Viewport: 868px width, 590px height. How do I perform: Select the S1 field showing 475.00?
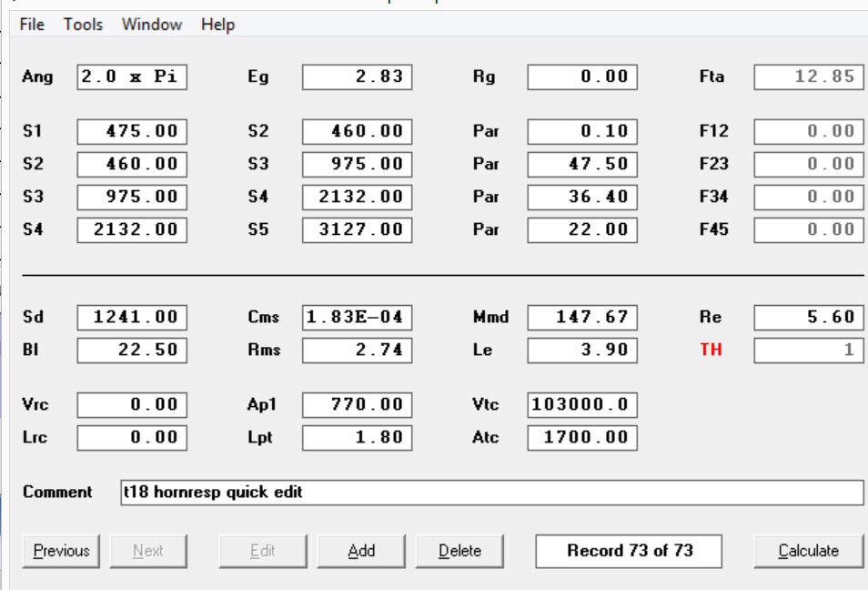click(x=132, y=132)
